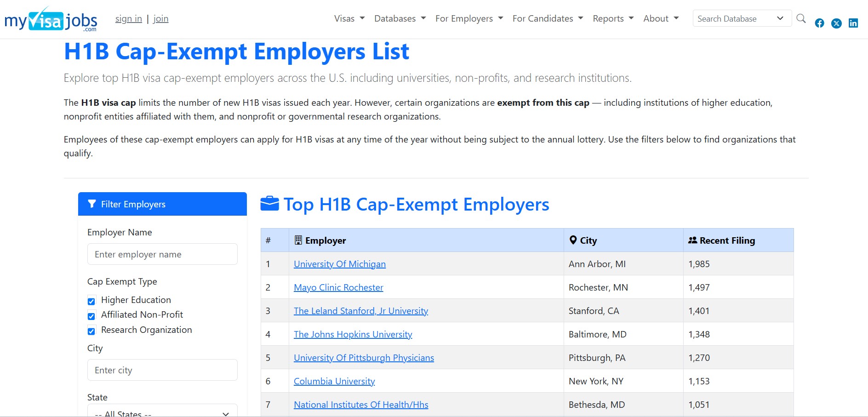Screen dimensions: 868x417
Task: Open the Facebook icon link
Action: coord(819,23)
